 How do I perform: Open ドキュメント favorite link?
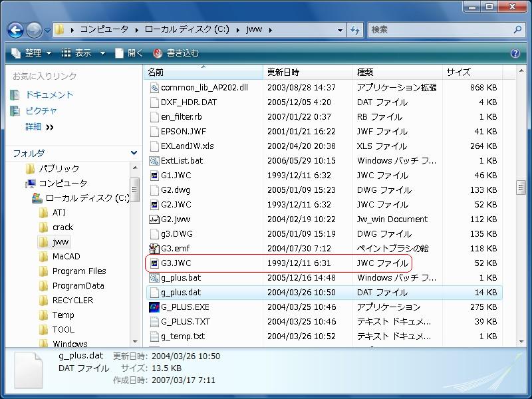pyautogui.click(x=49, y=95)
